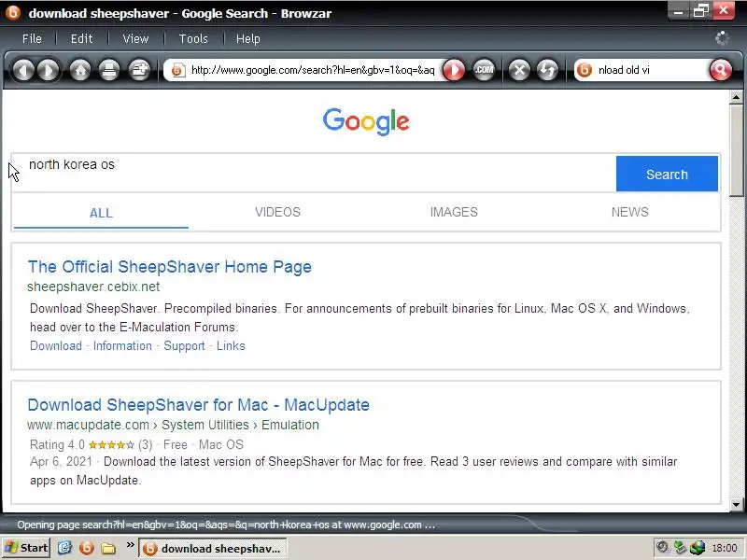Go to the Home page icon
The width and height of the screenshot is (747, 560).
80,71
